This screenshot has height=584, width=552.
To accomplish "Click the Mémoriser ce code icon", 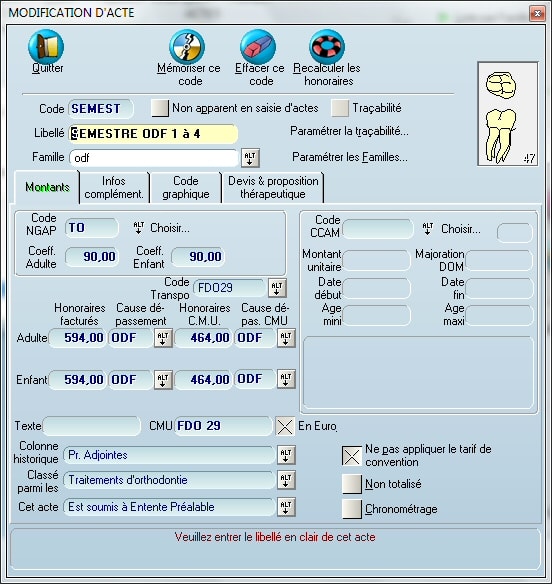I will 187,47.
